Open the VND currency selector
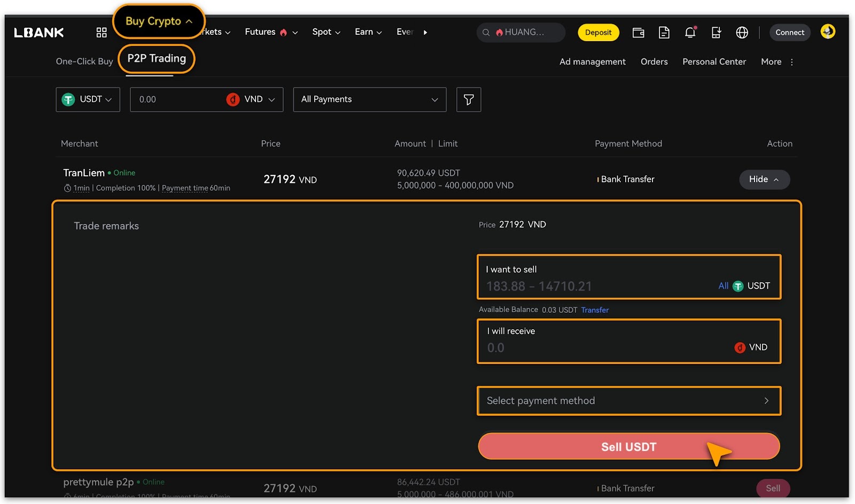Viewport: 855px width, 504px height. 252,99
